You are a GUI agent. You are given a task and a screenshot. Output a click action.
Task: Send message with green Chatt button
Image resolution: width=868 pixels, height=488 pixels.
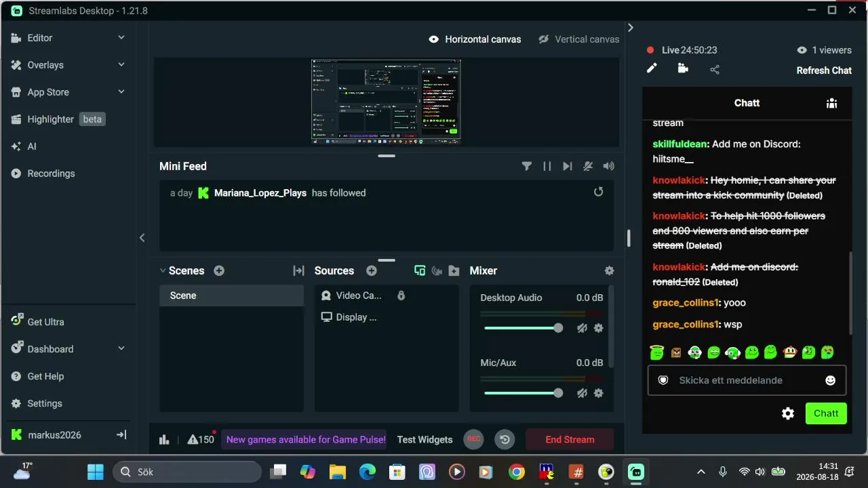click(826, 413)
